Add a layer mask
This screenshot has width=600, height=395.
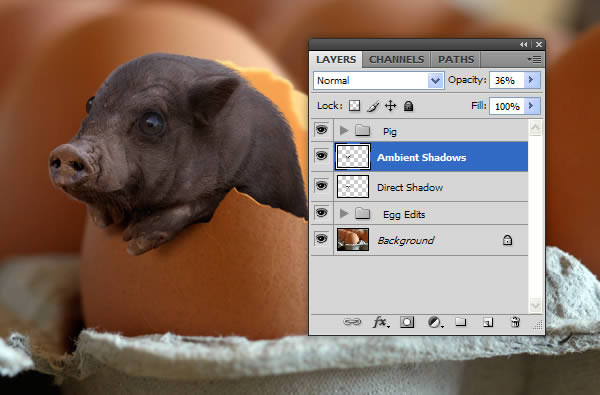(407, 322)
